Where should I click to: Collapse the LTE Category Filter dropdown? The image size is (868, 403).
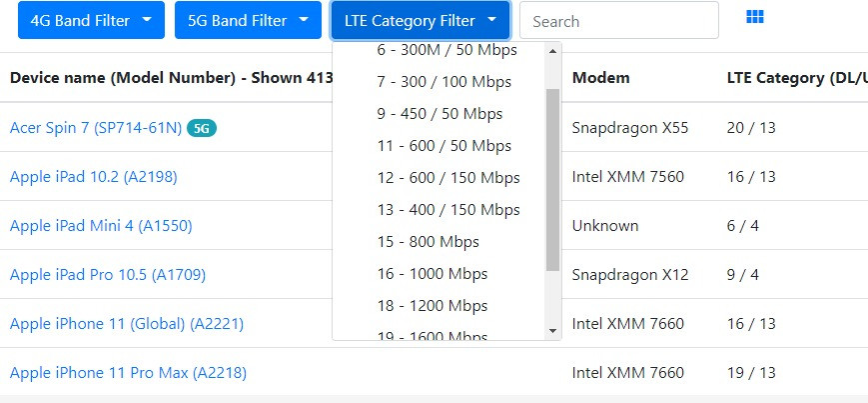[x=421, y=21]
